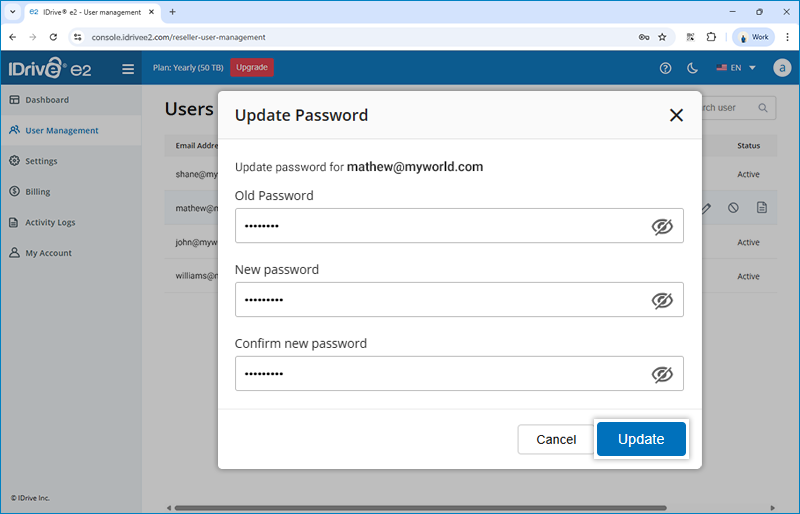Viewport: 800px width, 514px height.
Task: Click the user search magnifier icon
Action: [762, 108]
